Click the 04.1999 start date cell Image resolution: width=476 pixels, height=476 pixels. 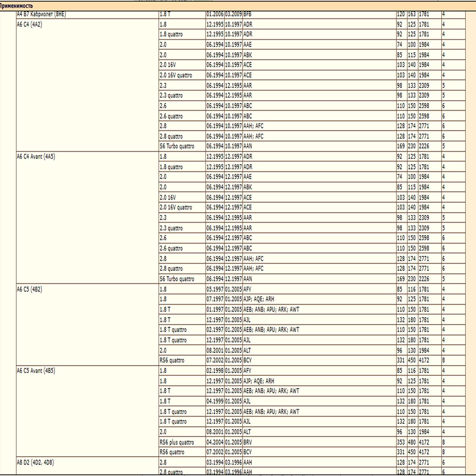click(x=215, y=401)
